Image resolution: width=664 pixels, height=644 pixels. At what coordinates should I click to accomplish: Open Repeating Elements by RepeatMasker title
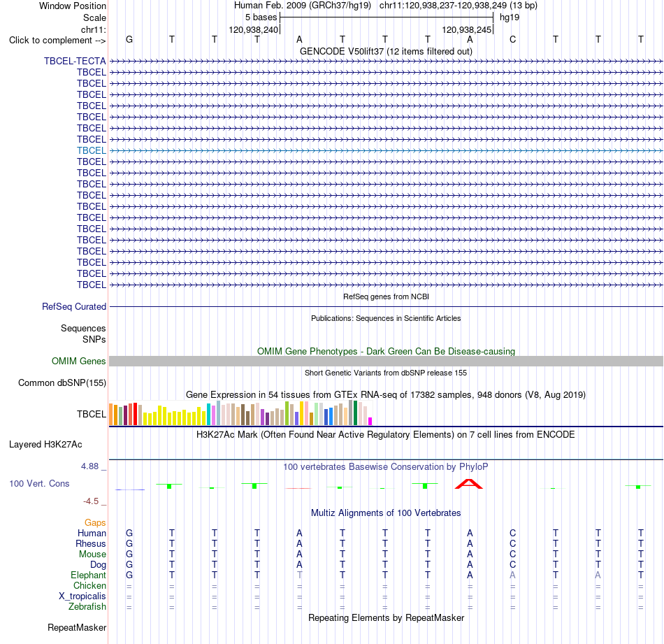pos(386,618)
